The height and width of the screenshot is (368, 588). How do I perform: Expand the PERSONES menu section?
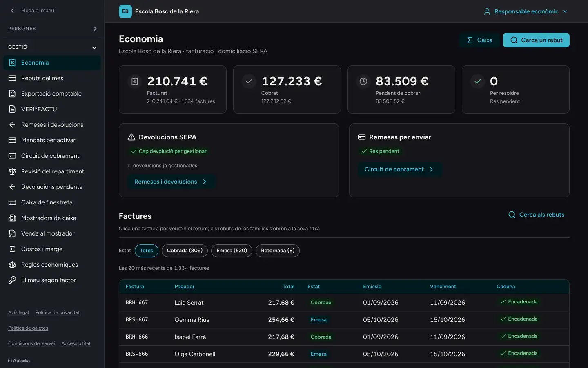coord(52,29)
